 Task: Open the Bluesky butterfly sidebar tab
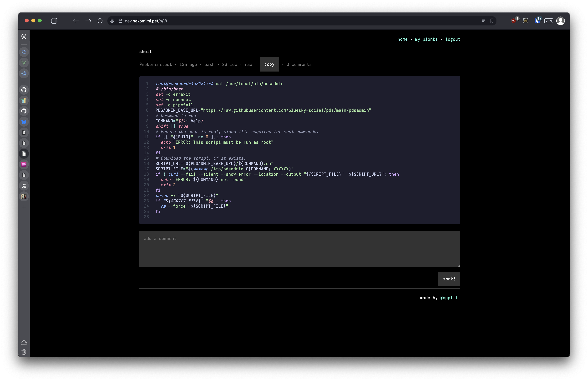[x=24, y=122]
